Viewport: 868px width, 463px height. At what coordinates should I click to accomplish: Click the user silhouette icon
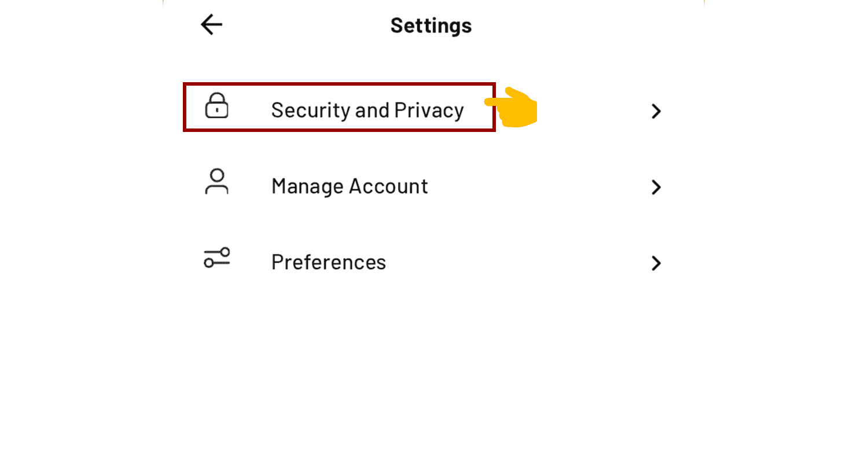coord(216,182)
